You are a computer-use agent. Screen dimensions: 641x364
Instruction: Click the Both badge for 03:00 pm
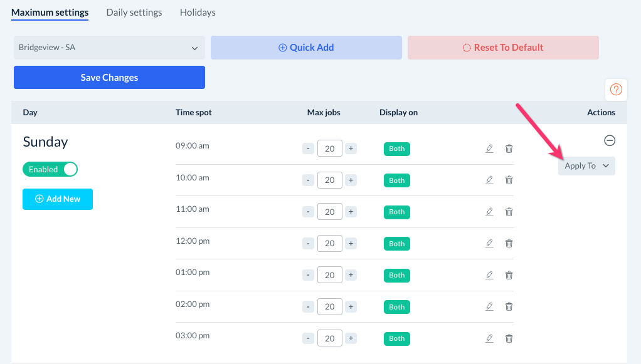397,339
